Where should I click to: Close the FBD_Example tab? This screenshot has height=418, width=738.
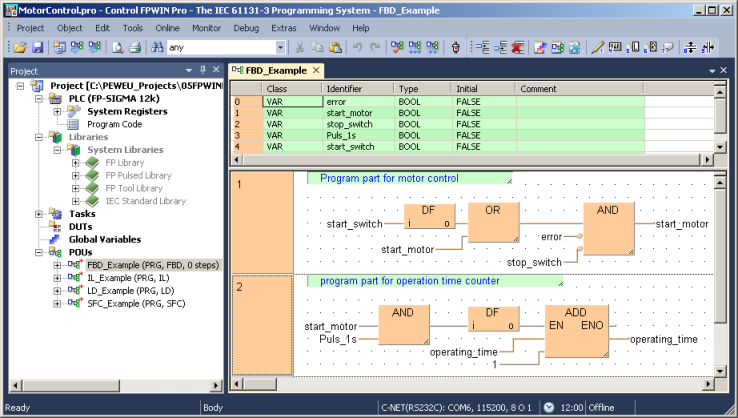(x=316, y=70)
